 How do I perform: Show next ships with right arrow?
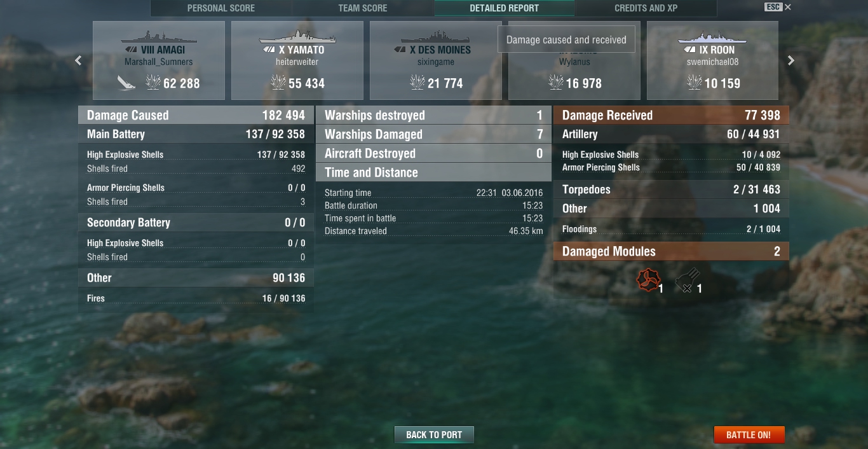(x=791, y=60)
